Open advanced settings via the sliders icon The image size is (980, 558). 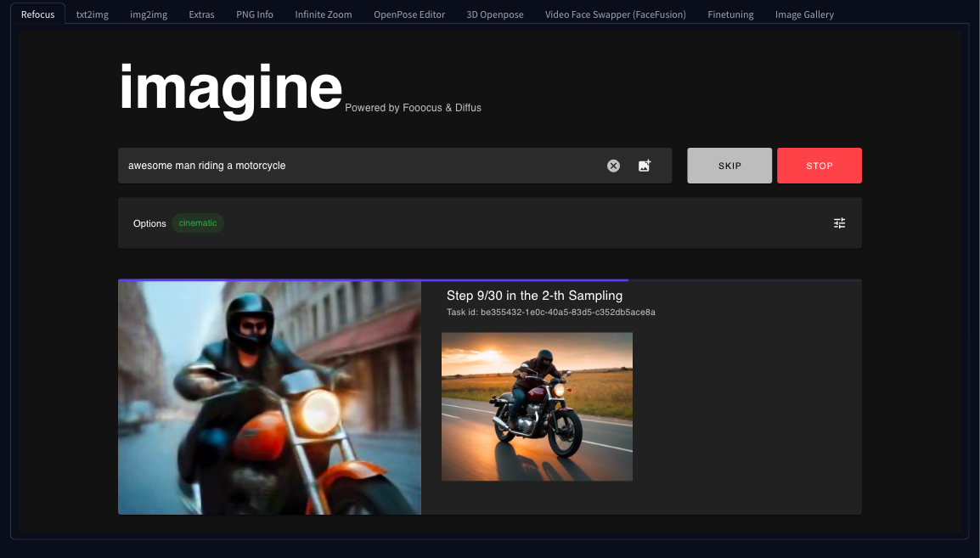point(839,223)
